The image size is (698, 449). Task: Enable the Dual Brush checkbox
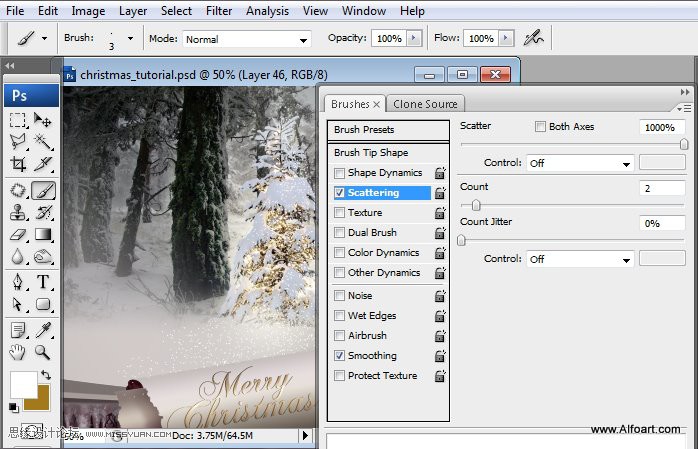point(339,233)
